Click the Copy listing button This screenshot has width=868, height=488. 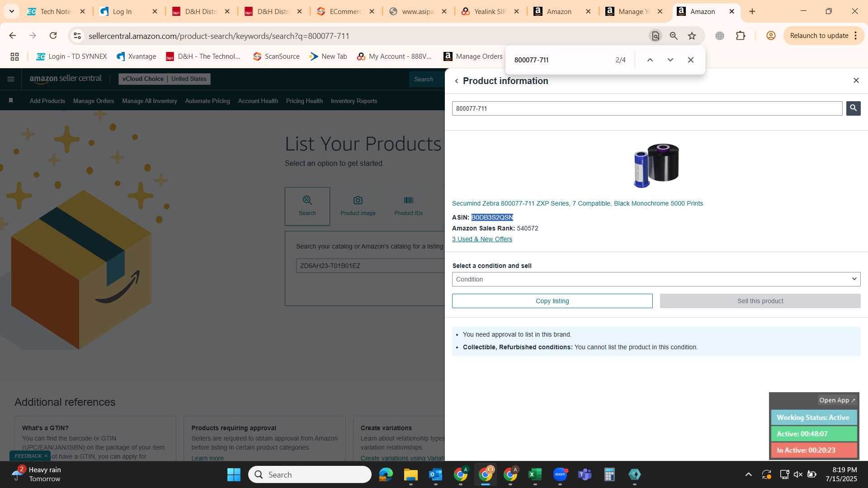(x=552, y=301)
